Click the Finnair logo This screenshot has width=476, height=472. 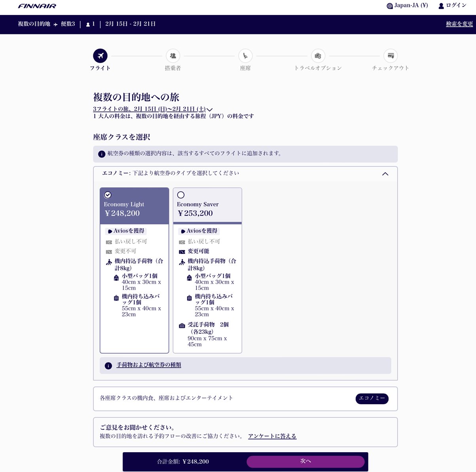click(x=37, y=6)
